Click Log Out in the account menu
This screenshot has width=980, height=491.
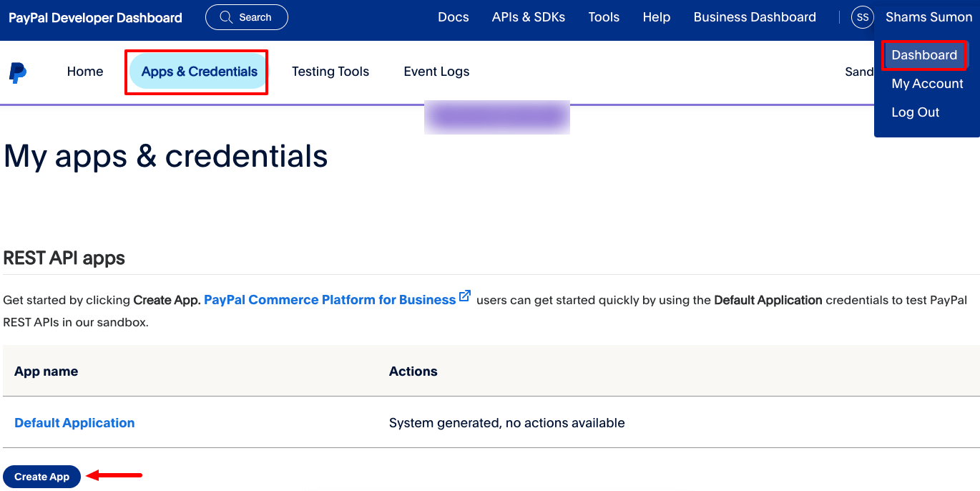coord(916,112)
